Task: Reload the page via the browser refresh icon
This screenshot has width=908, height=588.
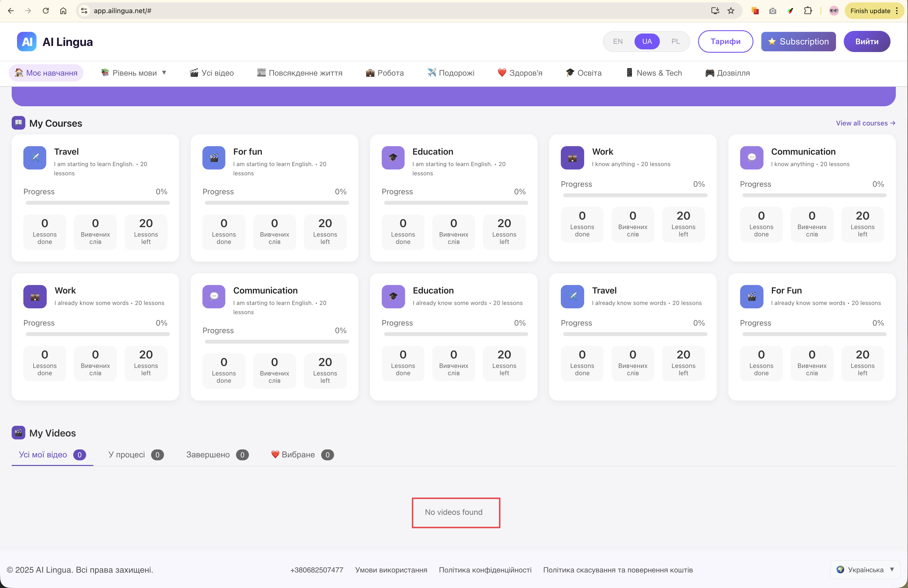Action: pyautogui.click(x=46, y=11)
